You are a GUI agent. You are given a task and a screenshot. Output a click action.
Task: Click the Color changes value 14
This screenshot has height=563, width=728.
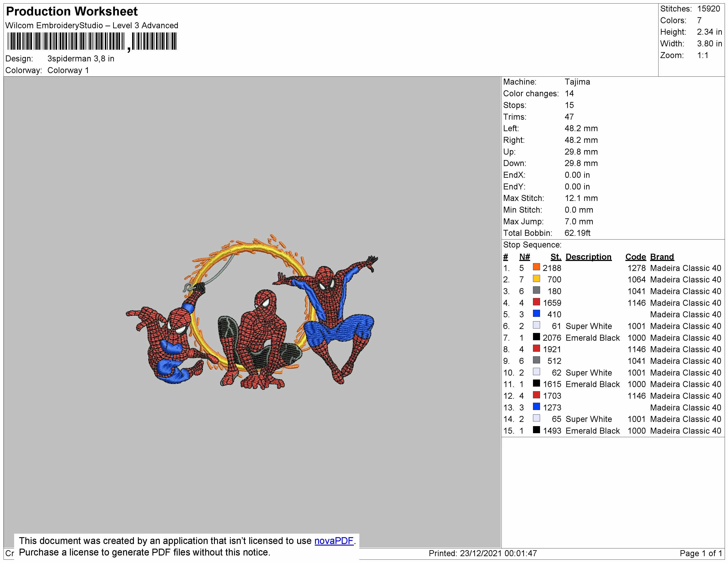(x=569, y=93)
